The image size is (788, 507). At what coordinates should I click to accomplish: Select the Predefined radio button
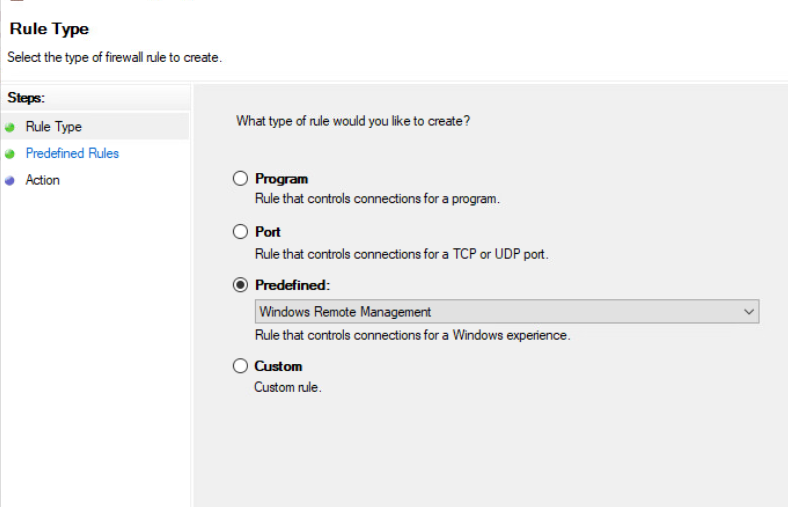tap(240, 285)
